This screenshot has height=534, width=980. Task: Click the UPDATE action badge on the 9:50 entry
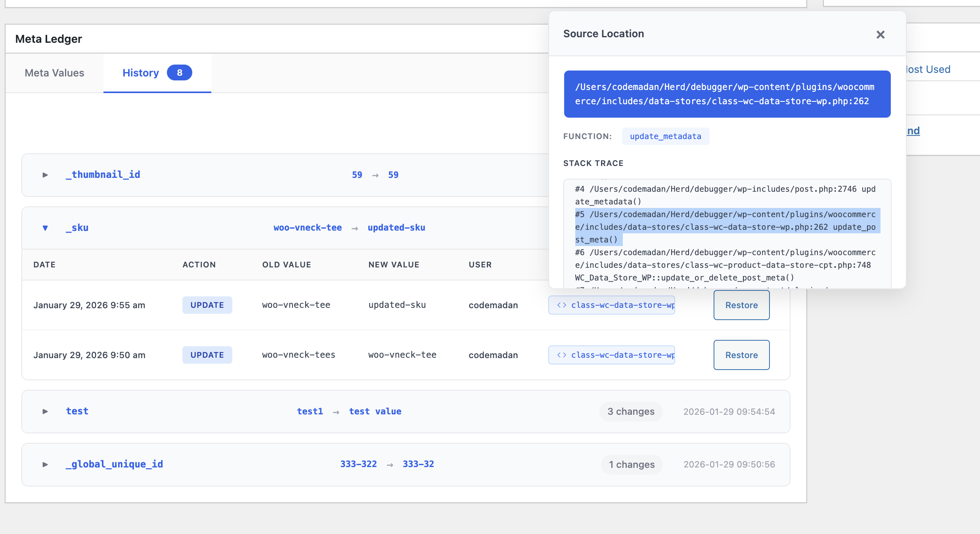point(207,355)
